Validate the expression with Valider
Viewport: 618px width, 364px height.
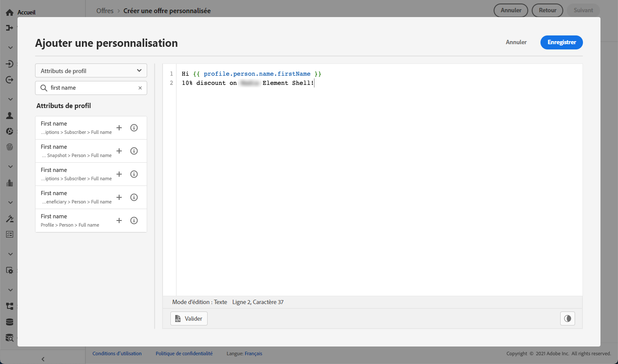click(189, 318)
